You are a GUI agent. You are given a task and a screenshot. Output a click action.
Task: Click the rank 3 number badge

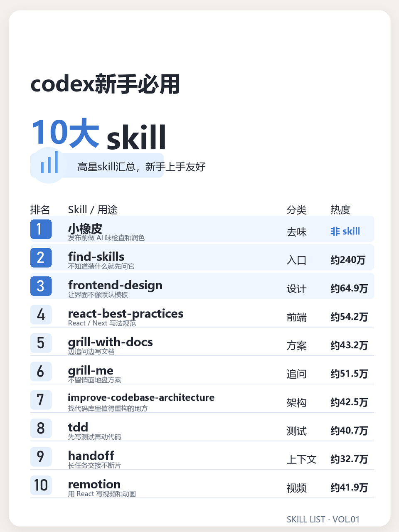(41, 286)
